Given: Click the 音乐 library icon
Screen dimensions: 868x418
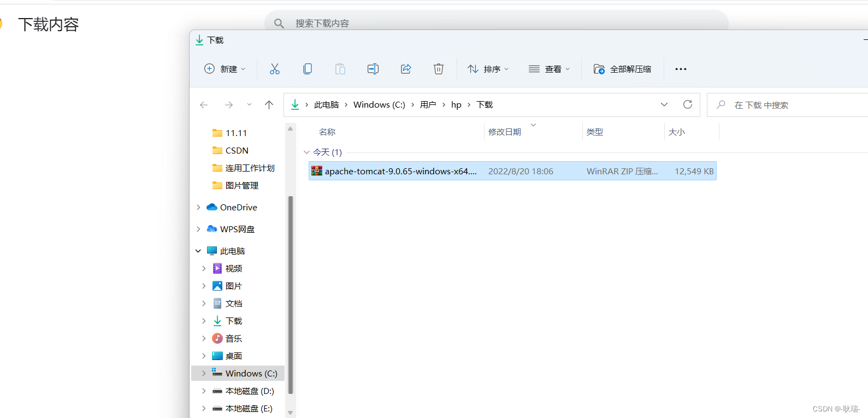Looking at the screenshot, I should point(217,338).
